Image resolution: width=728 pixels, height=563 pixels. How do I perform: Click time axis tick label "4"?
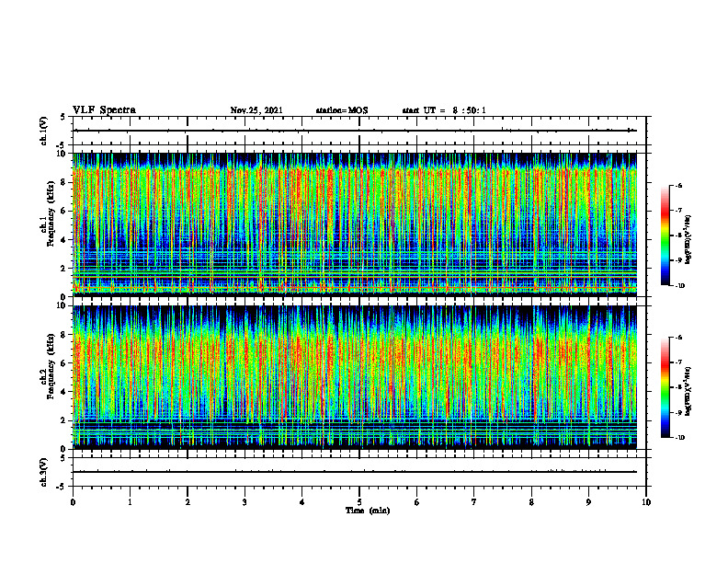(x=302, y=502)
